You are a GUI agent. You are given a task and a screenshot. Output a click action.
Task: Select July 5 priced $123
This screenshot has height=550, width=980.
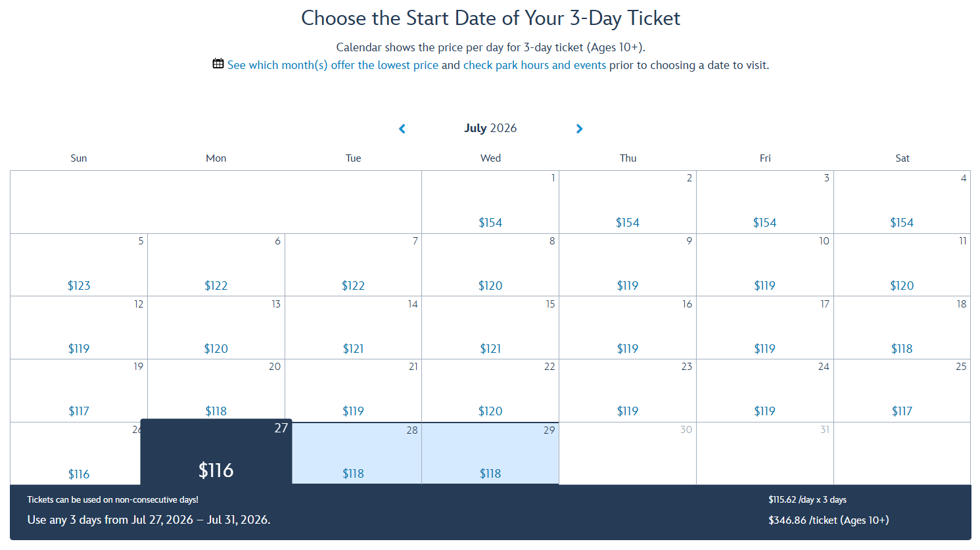(x=79, y=265)
